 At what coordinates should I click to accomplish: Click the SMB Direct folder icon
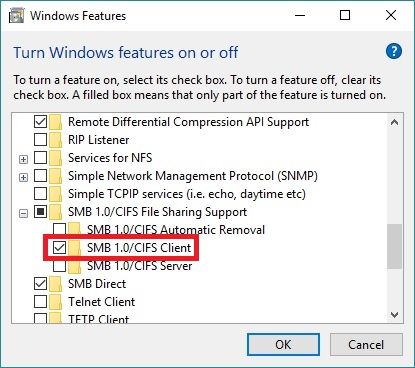(56, 284)
